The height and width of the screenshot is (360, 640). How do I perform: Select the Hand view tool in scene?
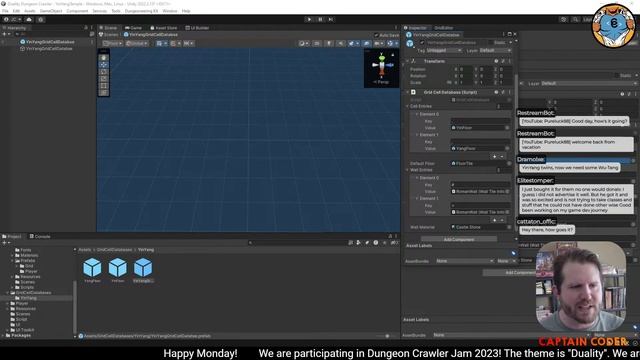point(104,58)
